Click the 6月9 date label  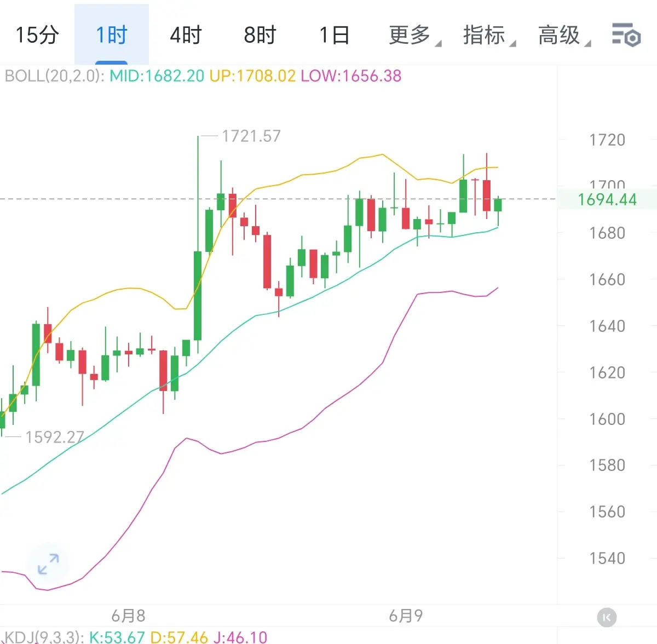406,616
